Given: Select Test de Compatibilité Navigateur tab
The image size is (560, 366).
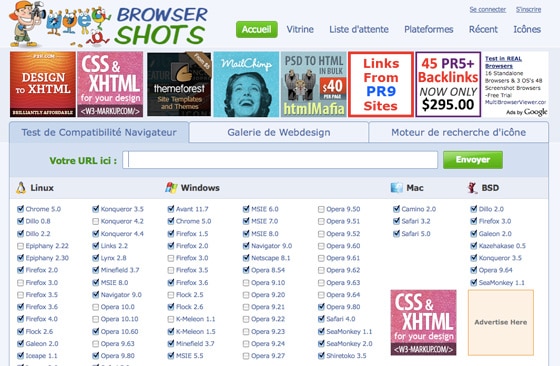Looking at the screenshot, I should click(99, 132).
